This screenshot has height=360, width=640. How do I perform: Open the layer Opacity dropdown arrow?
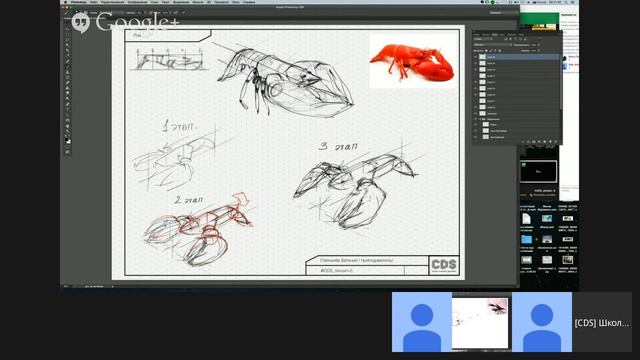pyautogui.click(x=539, y=45)
